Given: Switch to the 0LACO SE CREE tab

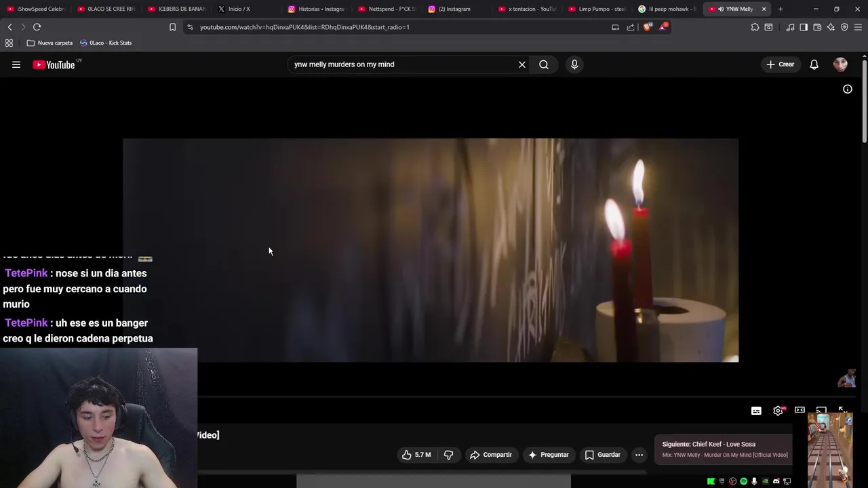Looking at the screenshot, I should tap(106, 9).
